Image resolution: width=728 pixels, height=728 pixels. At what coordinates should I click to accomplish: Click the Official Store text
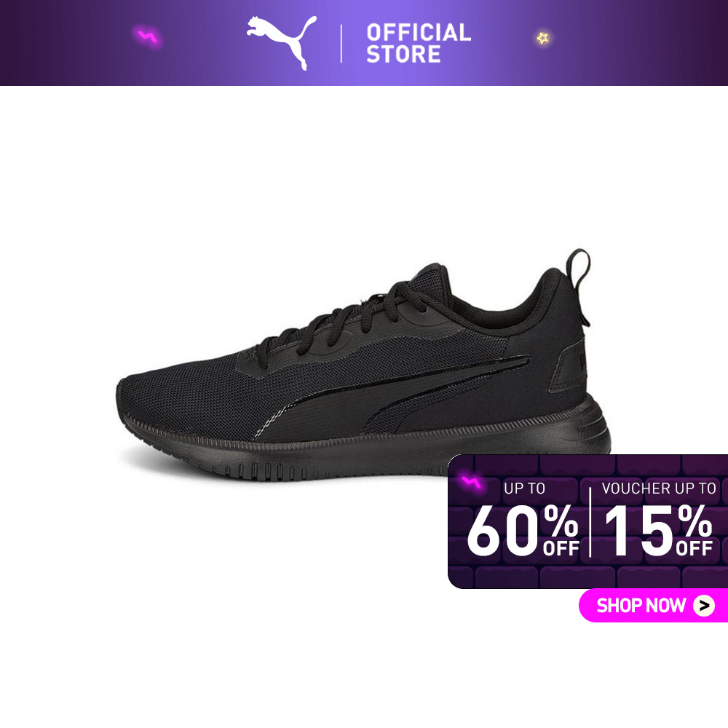pos(419,43)
